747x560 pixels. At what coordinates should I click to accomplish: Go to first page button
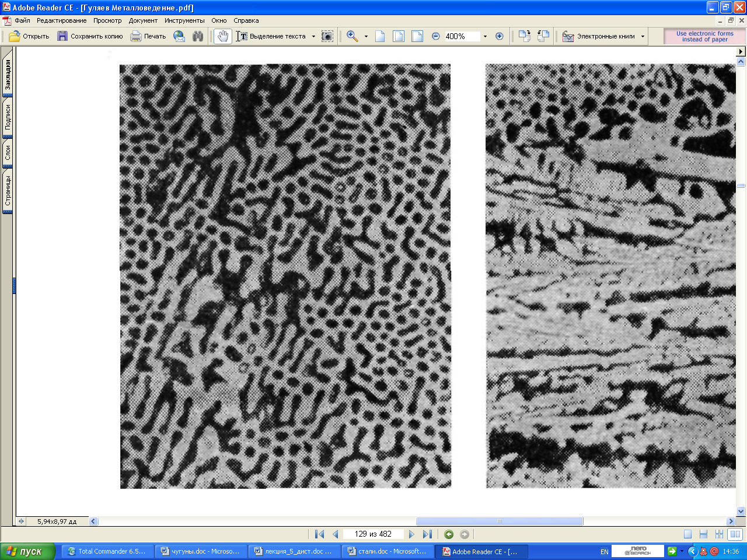319,534
